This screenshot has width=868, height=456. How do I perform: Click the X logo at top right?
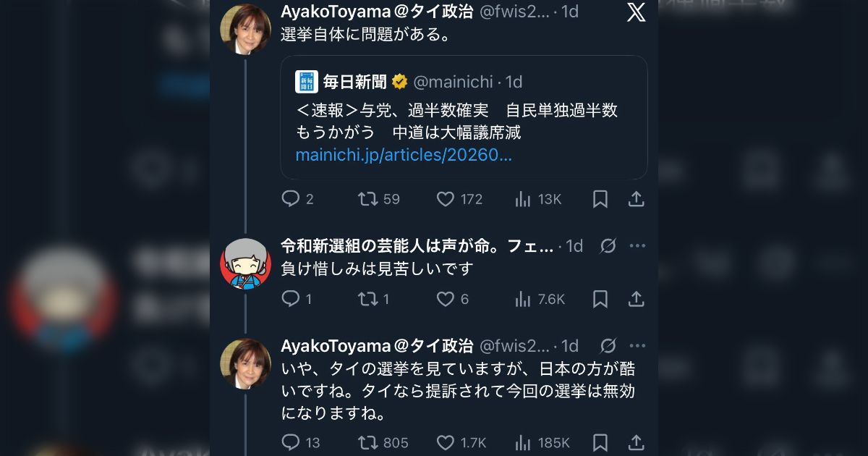tap(636, 12)
